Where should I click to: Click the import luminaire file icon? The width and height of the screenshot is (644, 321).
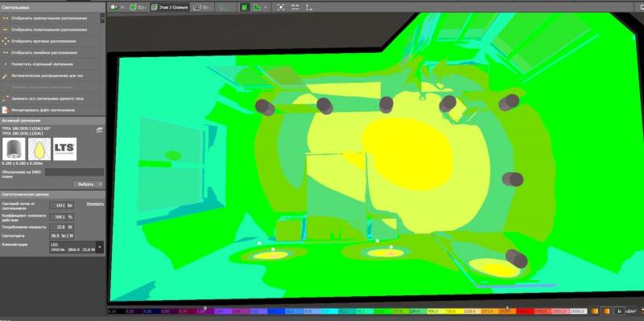[x=5, y=110]
